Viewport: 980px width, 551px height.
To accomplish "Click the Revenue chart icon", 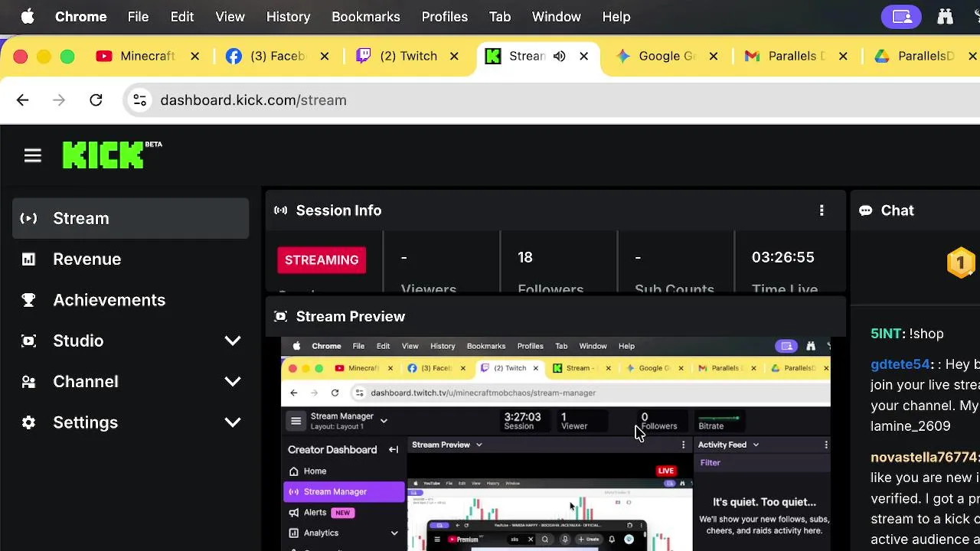I will [x=28, y=259].
